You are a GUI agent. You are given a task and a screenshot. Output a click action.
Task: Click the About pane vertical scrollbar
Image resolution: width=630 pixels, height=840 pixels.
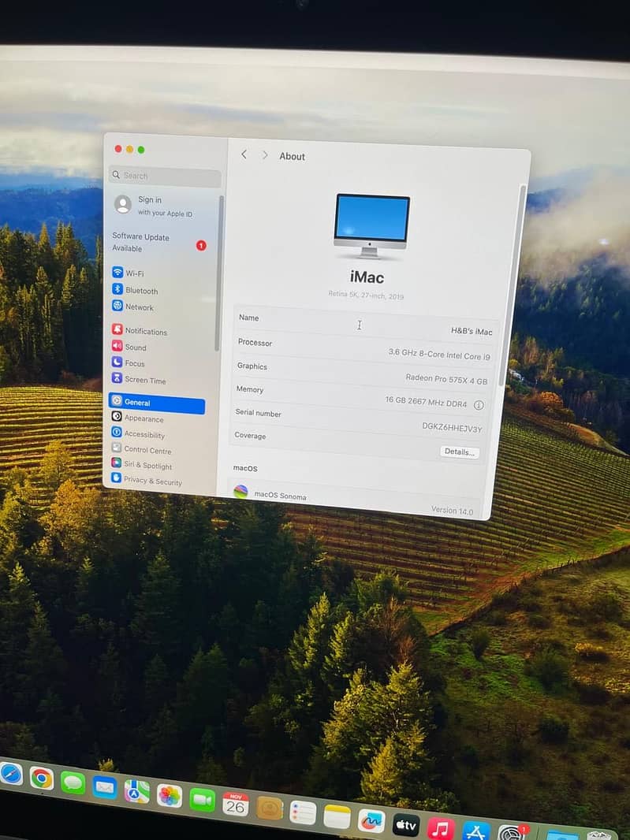510,284
